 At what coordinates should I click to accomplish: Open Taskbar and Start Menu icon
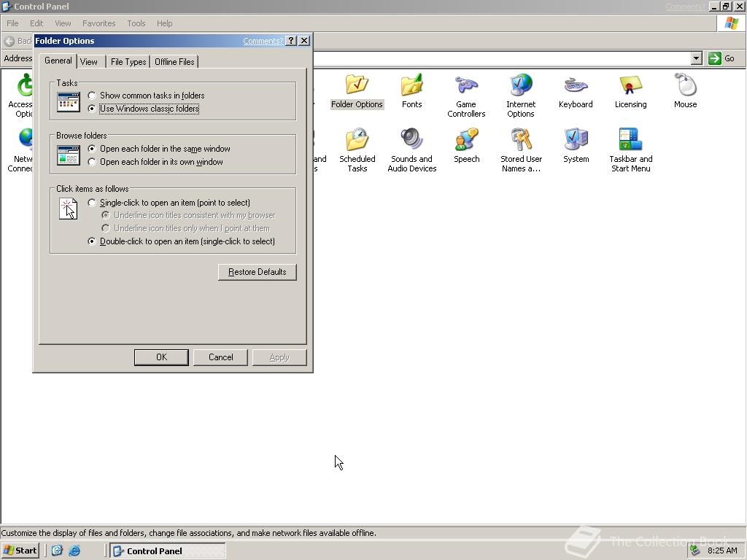click(631, 150)
